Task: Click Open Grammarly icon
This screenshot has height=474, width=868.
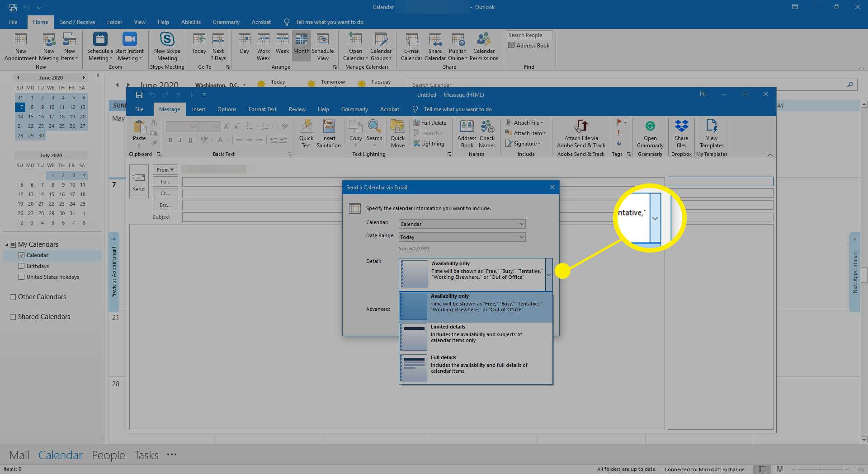Action: pyautogui.click(x=650, y=133)
